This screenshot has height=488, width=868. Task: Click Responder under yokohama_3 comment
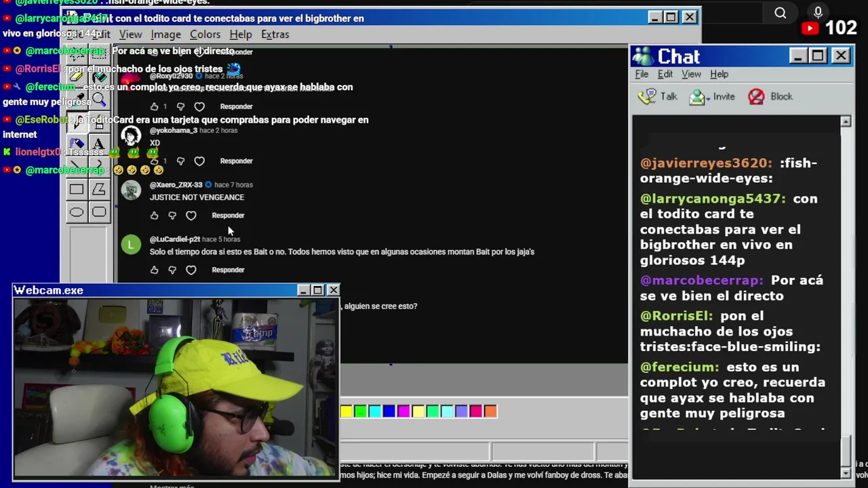236,161
